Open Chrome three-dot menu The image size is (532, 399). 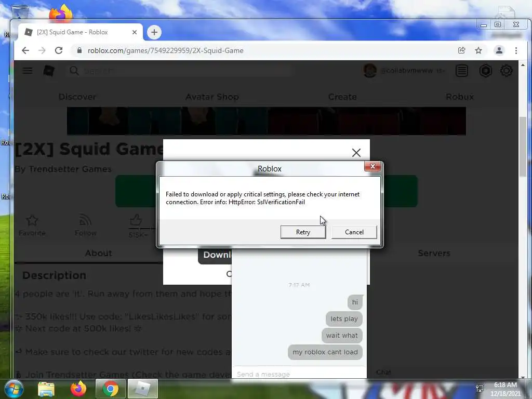(516, 50)
